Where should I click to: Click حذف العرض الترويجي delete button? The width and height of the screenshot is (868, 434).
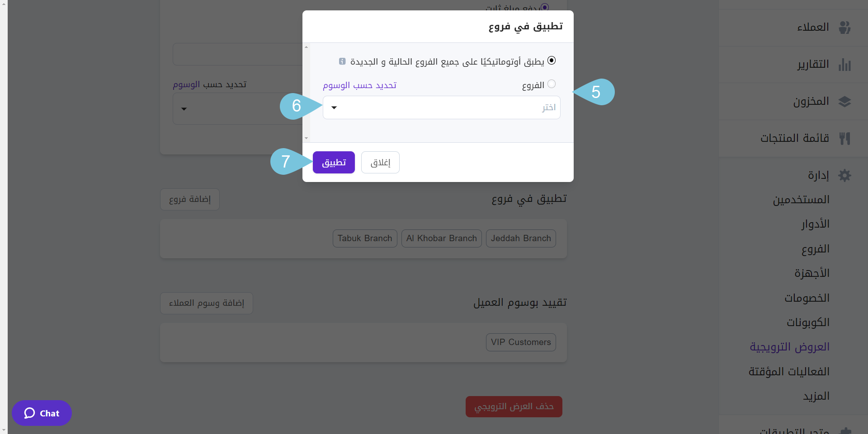pyautogui.click(x=514, y=407)
